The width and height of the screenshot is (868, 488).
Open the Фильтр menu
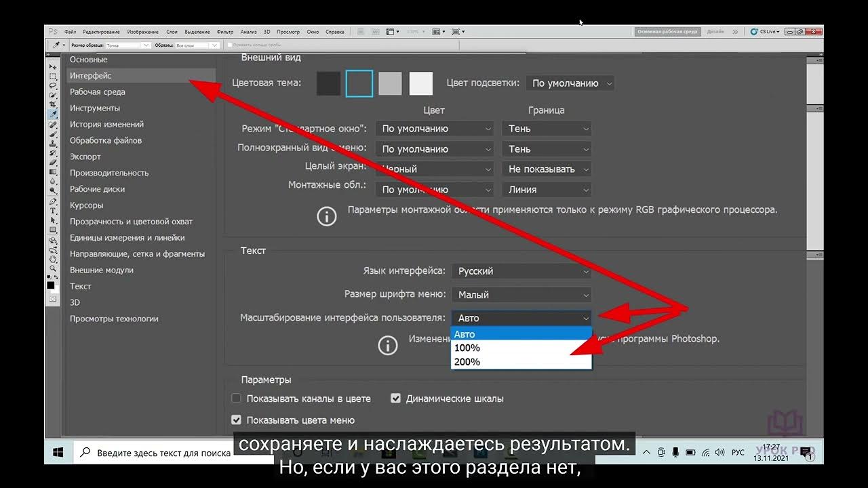click(225, 32)
